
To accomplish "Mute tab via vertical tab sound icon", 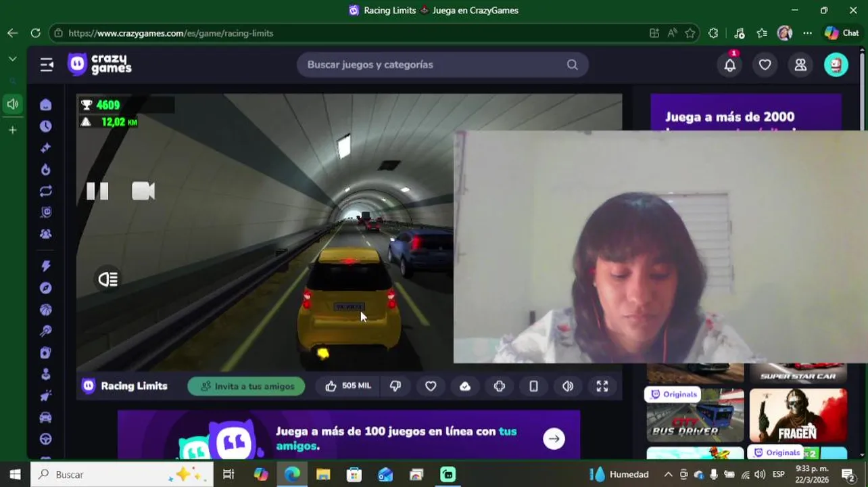I will coord(12,104).
